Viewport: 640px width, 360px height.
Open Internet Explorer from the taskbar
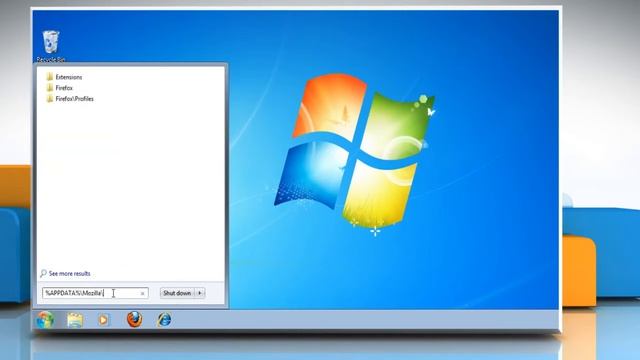tap(164, 320)
